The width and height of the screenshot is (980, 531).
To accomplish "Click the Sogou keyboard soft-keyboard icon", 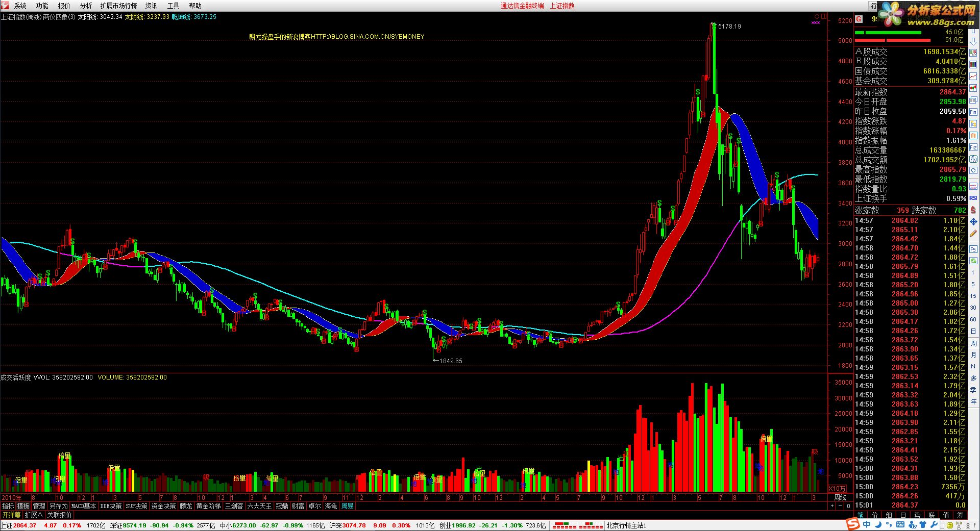I will 900,524.
